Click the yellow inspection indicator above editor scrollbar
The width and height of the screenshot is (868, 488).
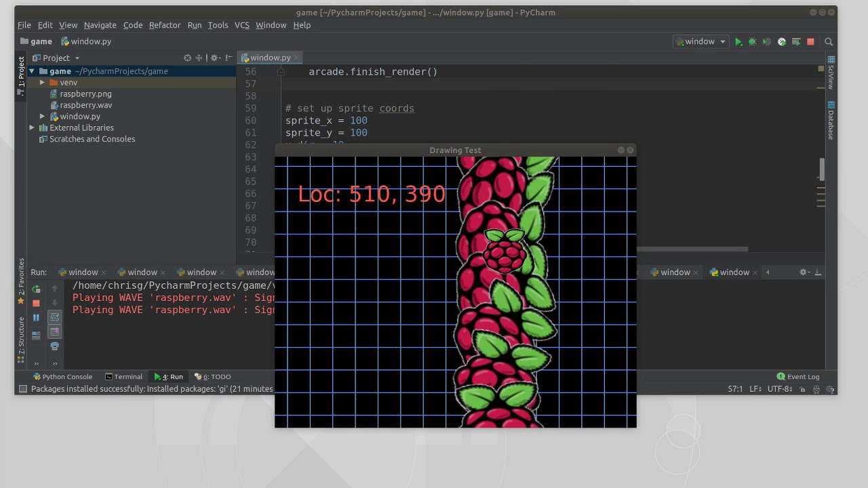[x=821, y=68]
